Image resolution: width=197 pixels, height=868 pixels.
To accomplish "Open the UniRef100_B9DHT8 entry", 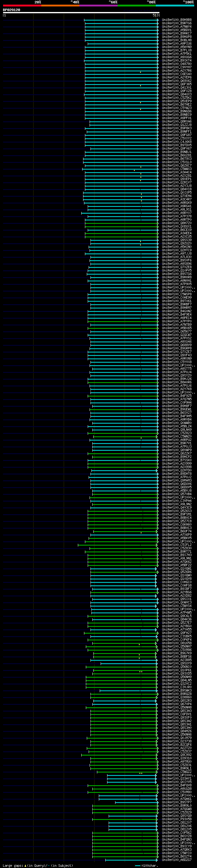I will tap(177, 474).
